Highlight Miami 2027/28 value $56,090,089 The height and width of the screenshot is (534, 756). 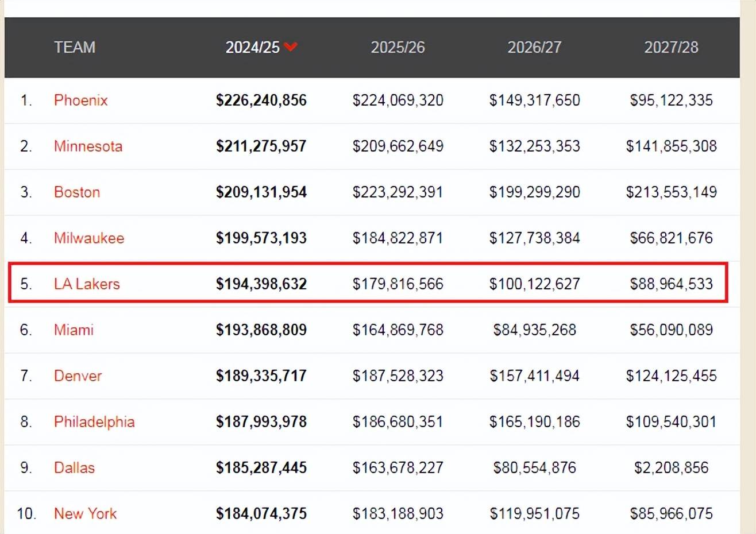point(672,330)
